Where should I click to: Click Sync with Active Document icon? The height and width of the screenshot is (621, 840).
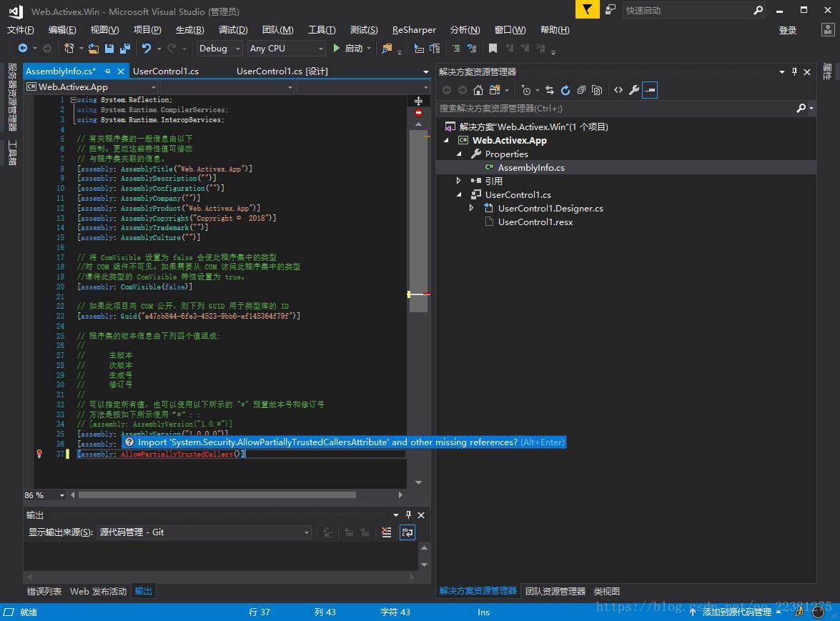pos(550,90)
